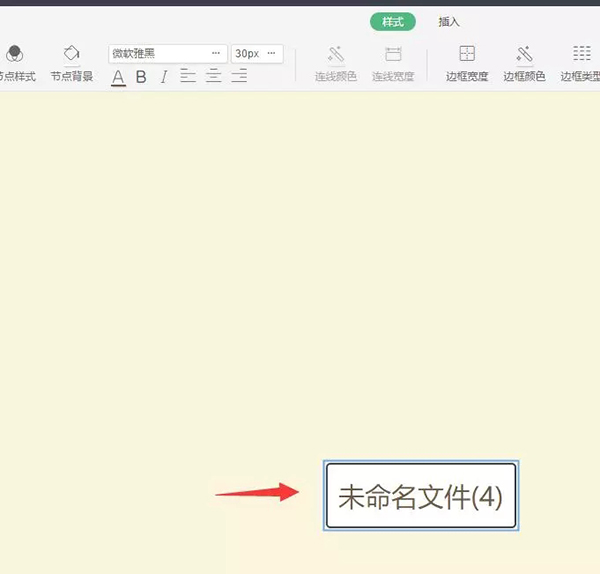Viewport: 600px width, 574px height.
Task: Click the connection line width (连线宽度) icon
Action: click(393, 54)
